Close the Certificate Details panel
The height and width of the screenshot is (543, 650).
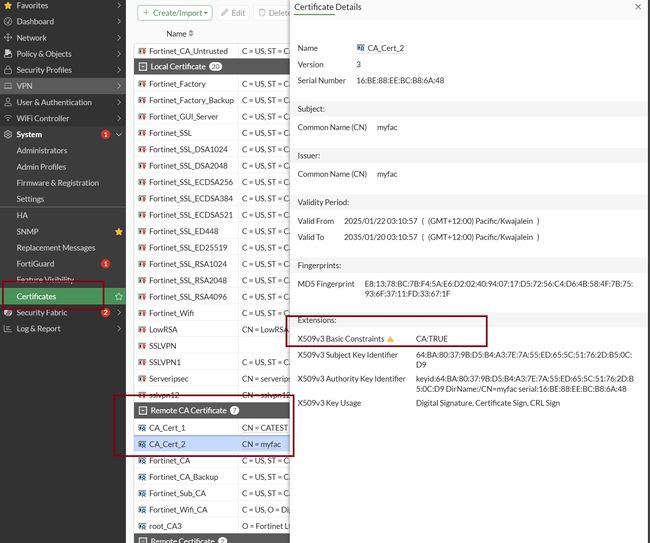(x=638, y=7)
